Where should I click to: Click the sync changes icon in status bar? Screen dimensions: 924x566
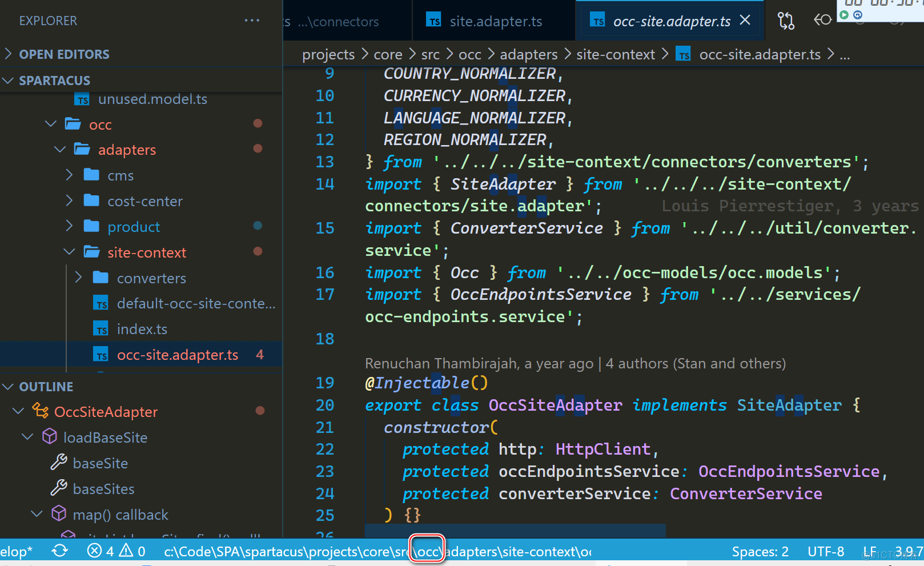pos(60,551)
